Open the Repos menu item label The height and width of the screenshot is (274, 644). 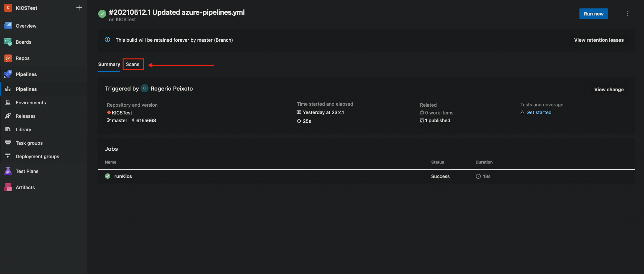point(23,58)
